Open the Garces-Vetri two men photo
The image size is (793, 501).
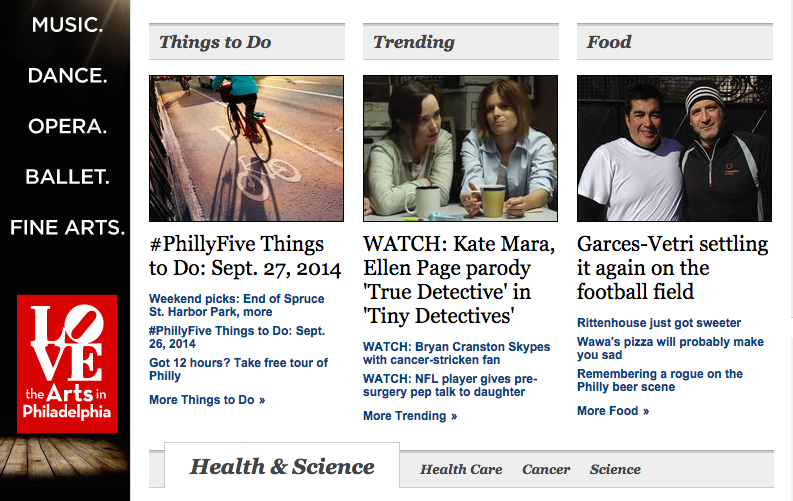tap(674, 148)
